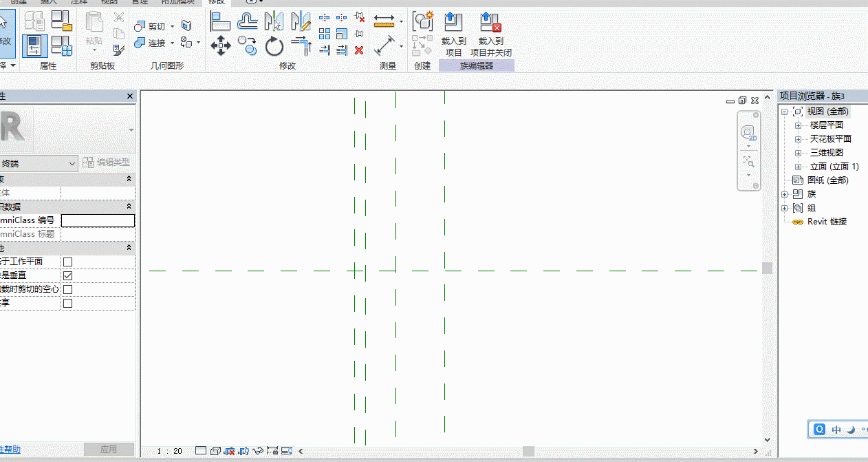This screenshot has height=462, width=868.
Task: Click the 1 : 20 view scale
Action: [x=169, y=451]
